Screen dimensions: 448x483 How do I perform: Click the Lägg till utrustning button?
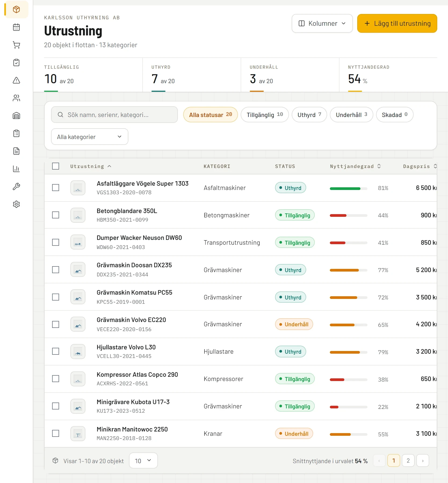[x=397, y=24]
